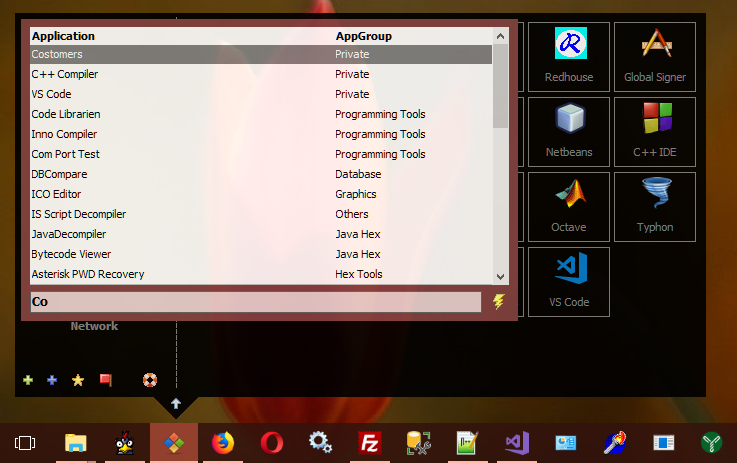The width and height of the screenshot is (737, 463).
Task: Click the green Y icon in the taskbar
Action: click(711, 443)
